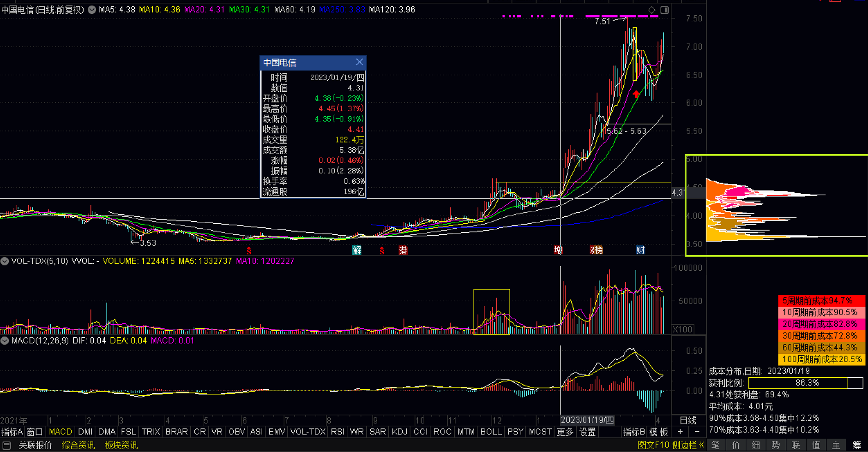
Task: Select the 笔 sidebar tab
Action: (715, 445)
